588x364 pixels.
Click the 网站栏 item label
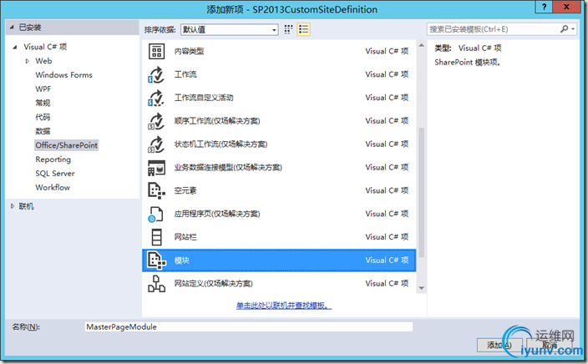(x=185, y=237)
